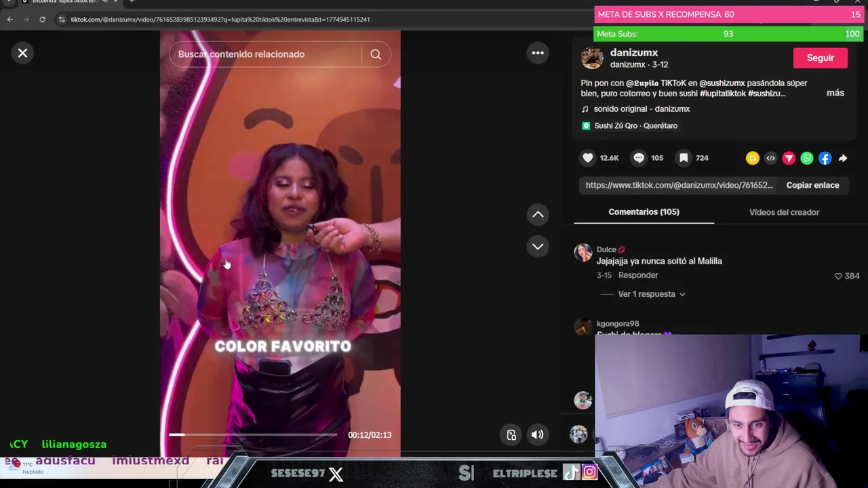This screenshot has height=488, width=868.
Task: Switch to Comentarios (105) tab
Action: (x=644, y=212)
